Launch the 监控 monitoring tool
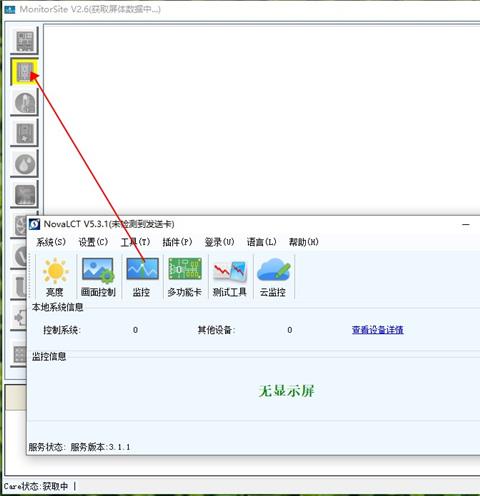 pyautogui.click(x=142, y=277)
